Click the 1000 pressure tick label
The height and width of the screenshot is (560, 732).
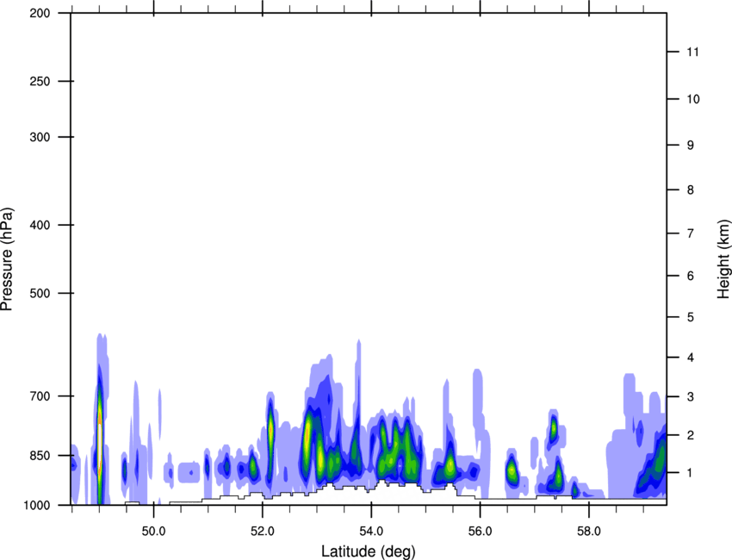[x=36, y=505]
